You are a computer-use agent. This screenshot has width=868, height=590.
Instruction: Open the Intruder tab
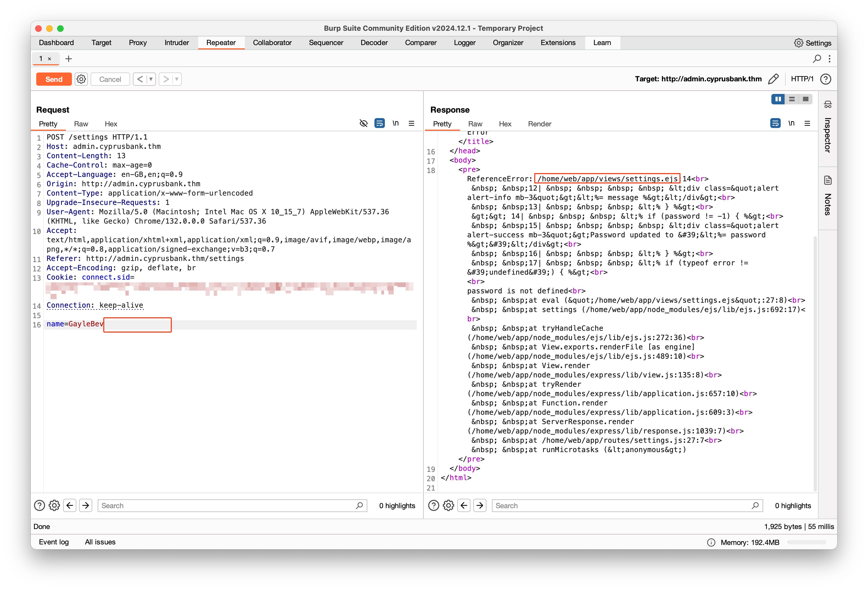[x=177, y=43]
